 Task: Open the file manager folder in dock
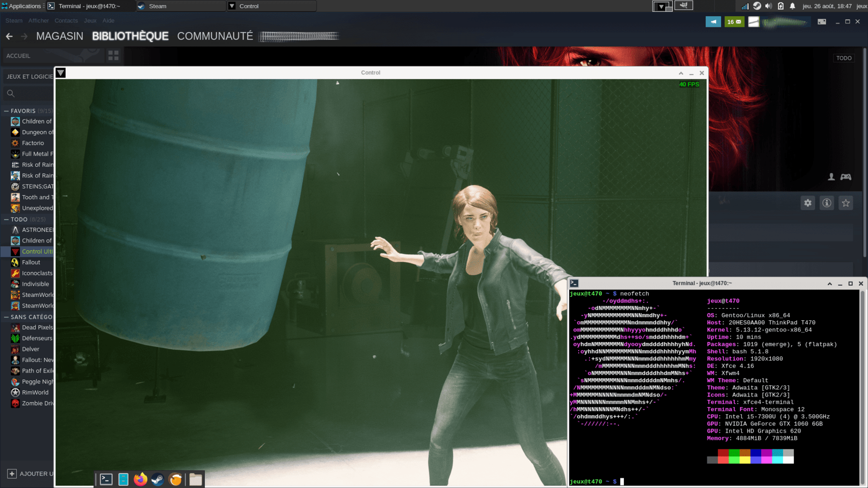pos(196,479)
